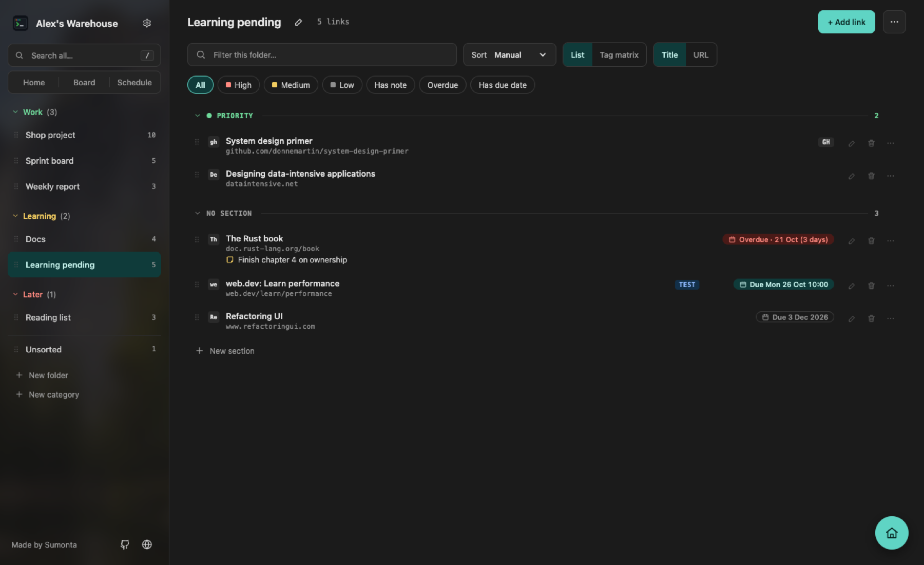Click the Add link button
924x565 pixels.
pos(846,22)
